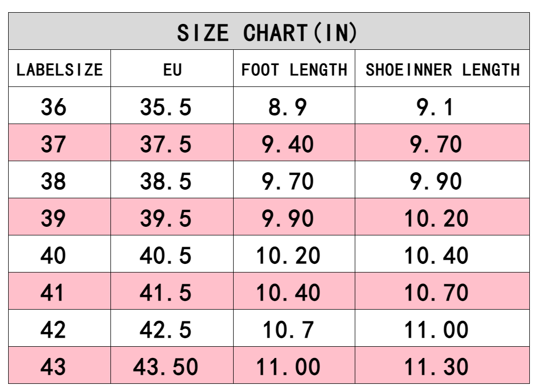
Task: Click shoe inner length value 9.1
Action: [x=436, y=107]
